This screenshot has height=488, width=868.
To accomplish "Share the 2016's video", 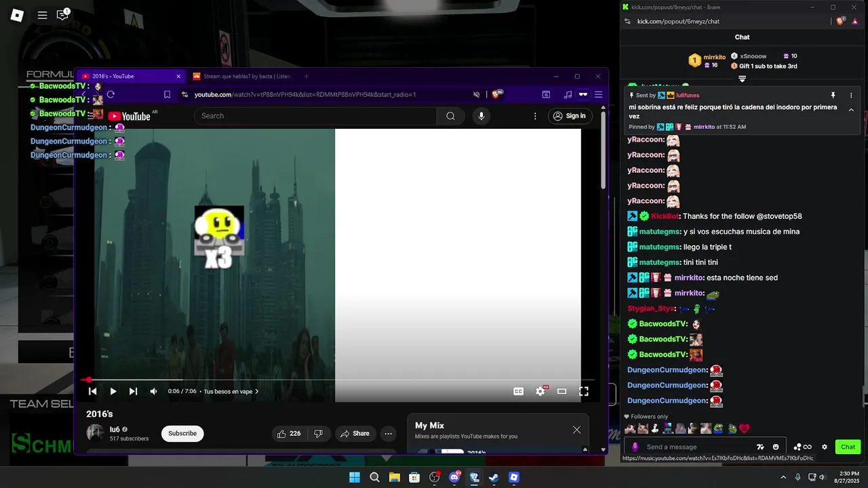I will point(355,433).
